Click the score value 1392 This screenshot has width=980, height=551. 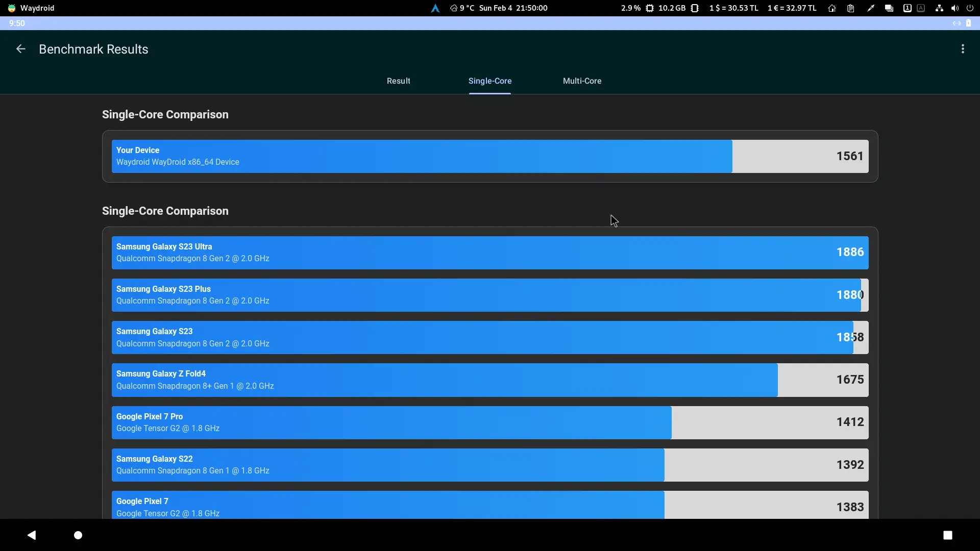click(x=850, y=465)
